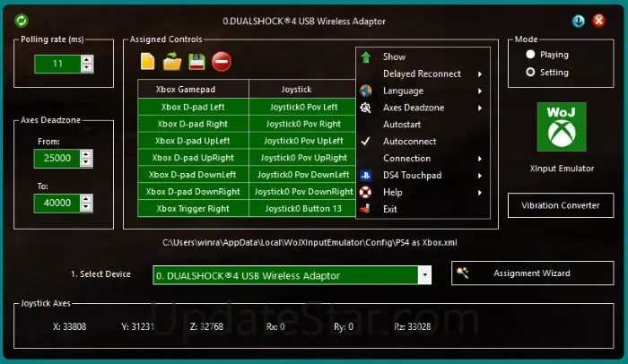Click the New configuration file icon

pos(147,61)
